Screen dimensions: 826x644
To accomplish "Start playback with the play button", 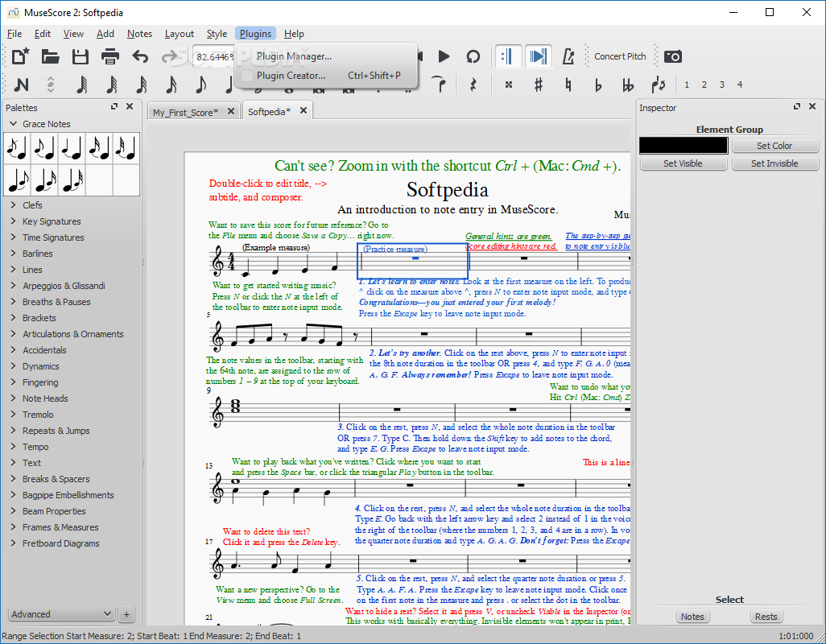I will point(444,56).
